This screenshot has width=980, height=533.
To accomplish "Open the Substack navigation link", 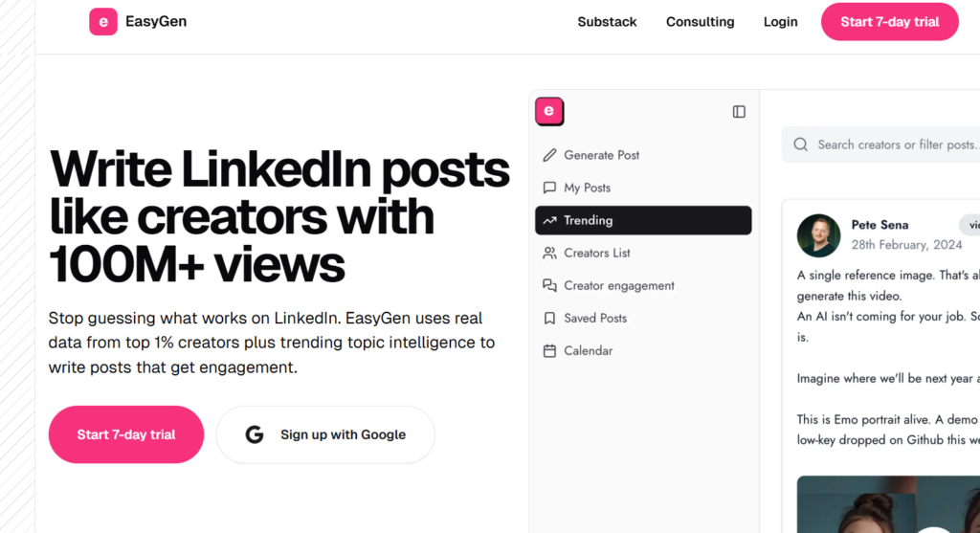I will click(607, 21).
